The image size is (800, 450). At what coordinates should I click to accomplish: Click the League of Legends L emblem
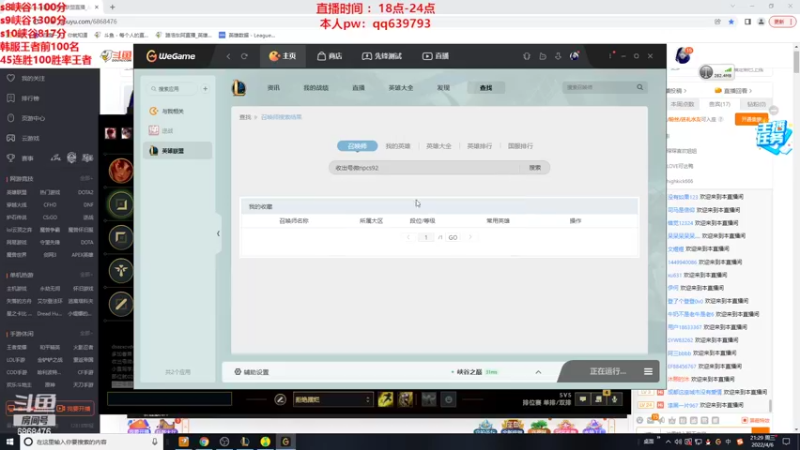pyautogui.click(x=239, y=88)
